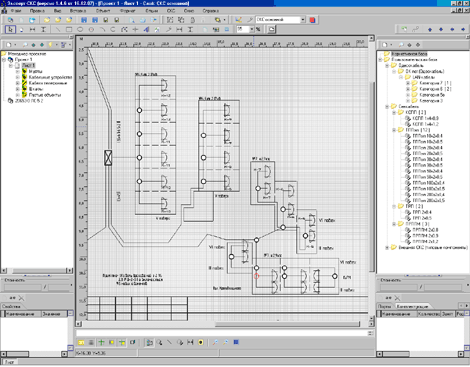Click the print preview icon in main toolbar
The image size is (470, 367).
click(x=132, y=20)
